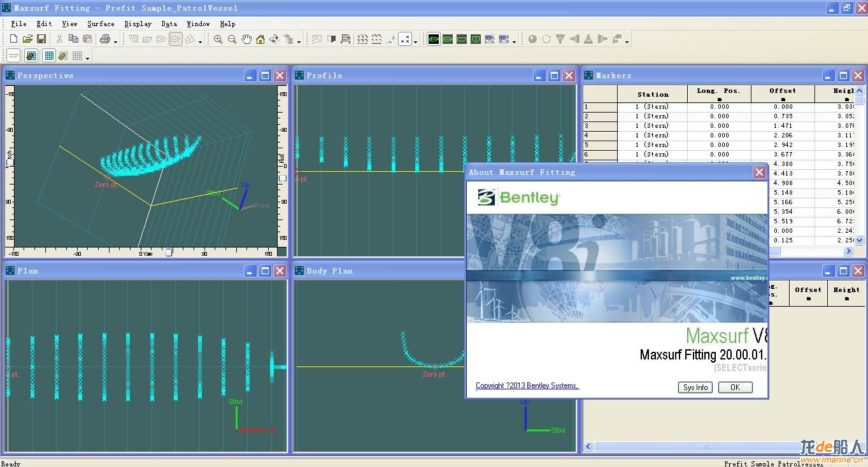The width and height of the screenshot is (868, 467).
Task: Toggle the active markers display button
Action: (406, 39)
